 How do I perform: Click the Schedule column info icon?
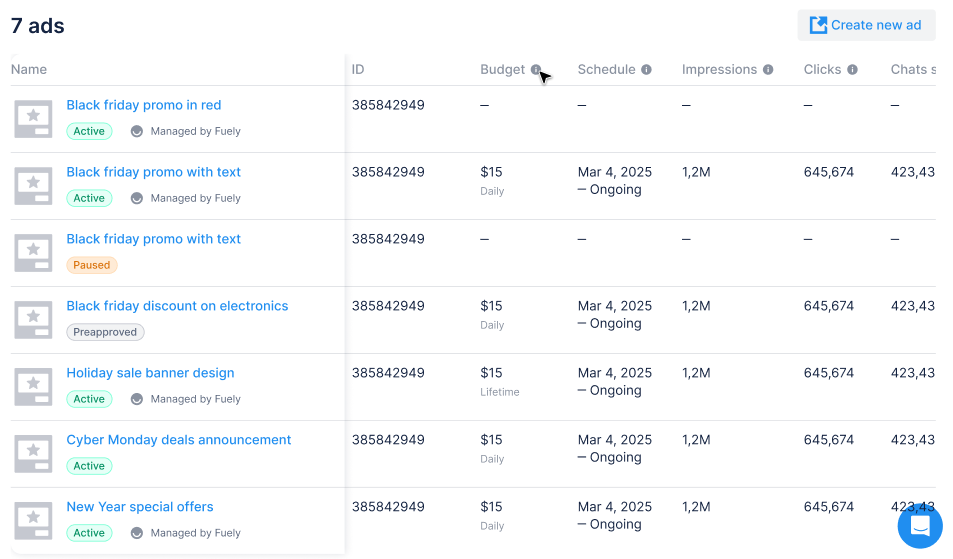(x=646, y=70)
